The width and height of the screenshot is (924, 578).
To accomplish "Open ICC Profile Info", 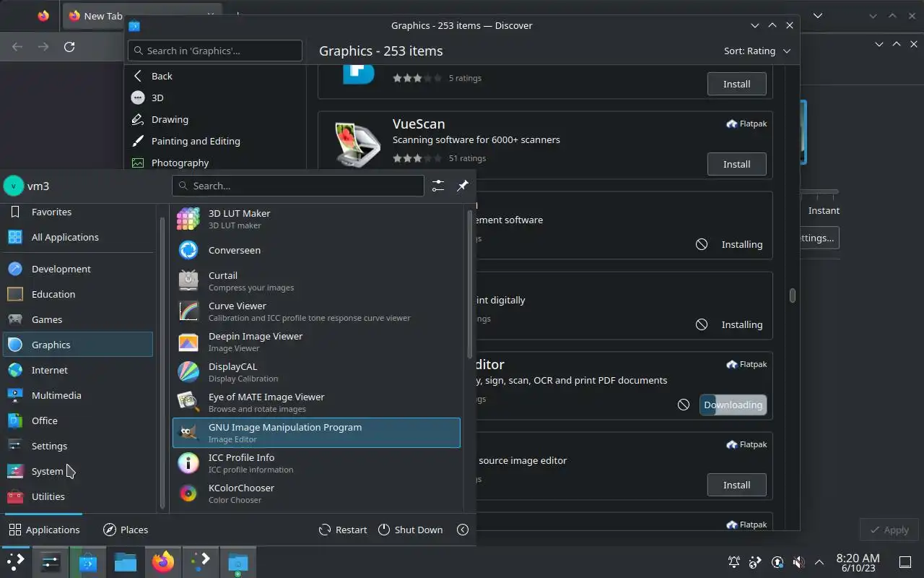I will point(316,463).
